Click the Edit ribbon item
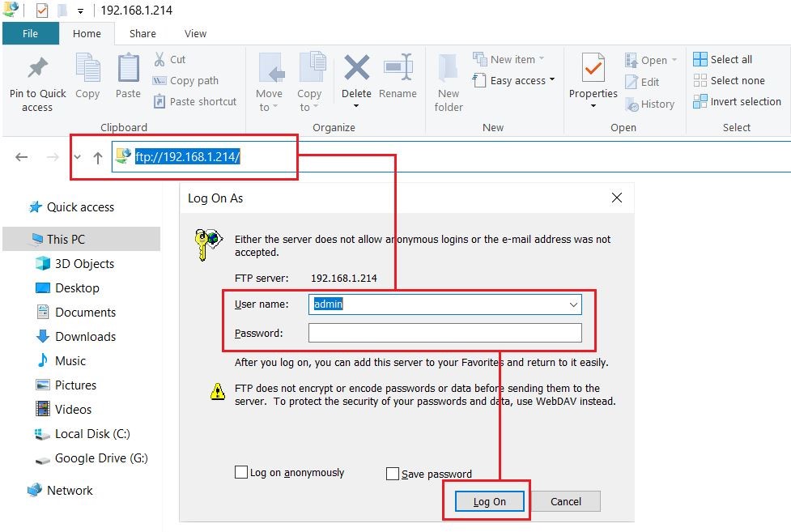 click(x=642, y=82)
